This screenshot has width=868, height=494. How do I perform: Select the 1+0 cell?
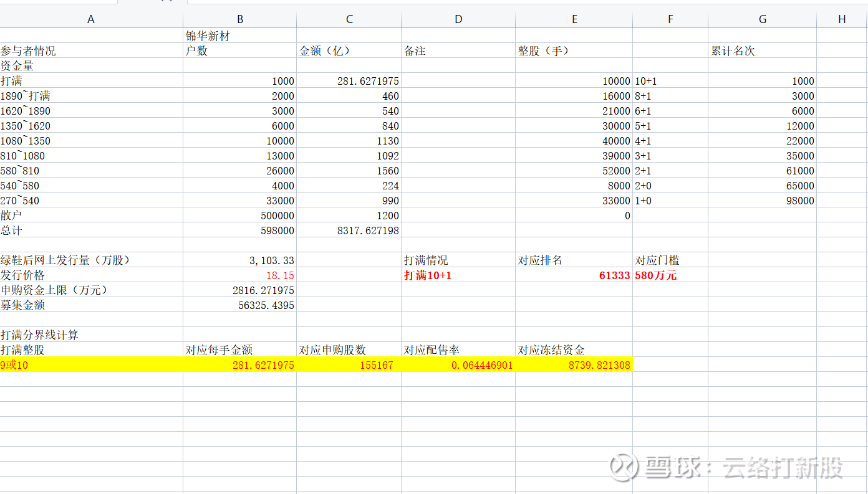pyautogui.click(x=670, y=200)
